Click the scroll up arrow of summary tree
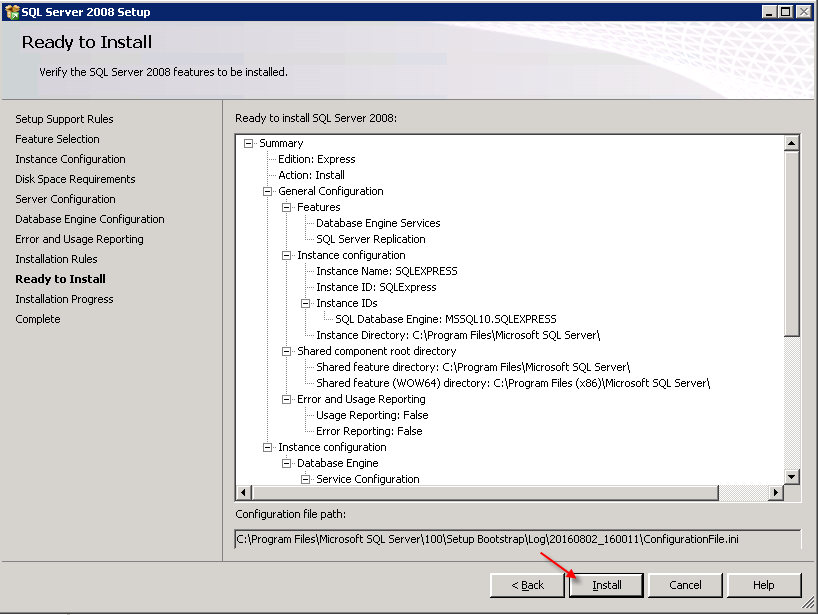Image resolution: width=818 pixels, height=615 pixels. [791, 143]
